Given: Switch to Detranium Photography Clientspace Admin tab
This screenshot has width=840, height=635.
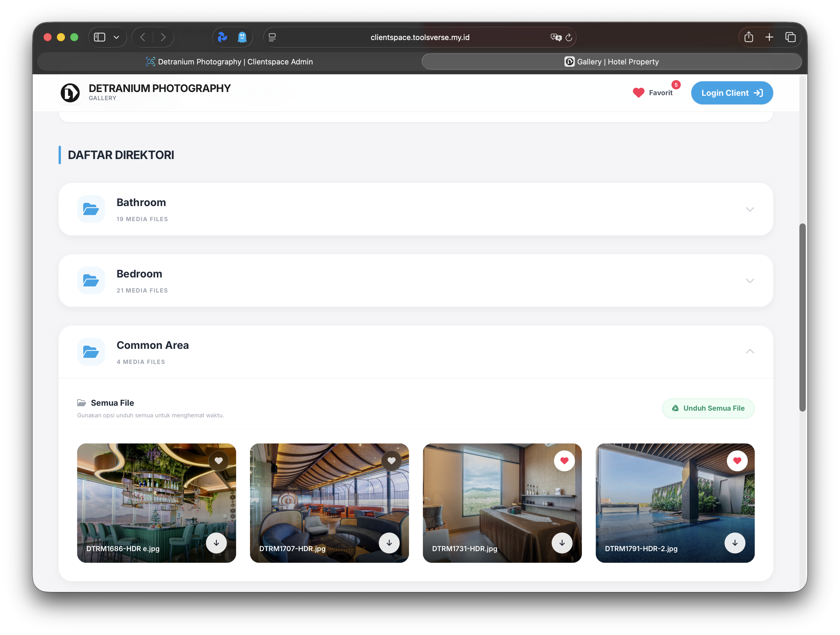Looking at the screenshot, I should 229,62.
